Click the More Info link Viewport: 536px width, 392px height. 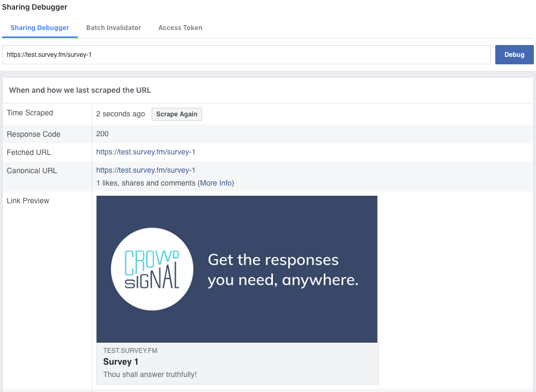[x=216, y=183]
